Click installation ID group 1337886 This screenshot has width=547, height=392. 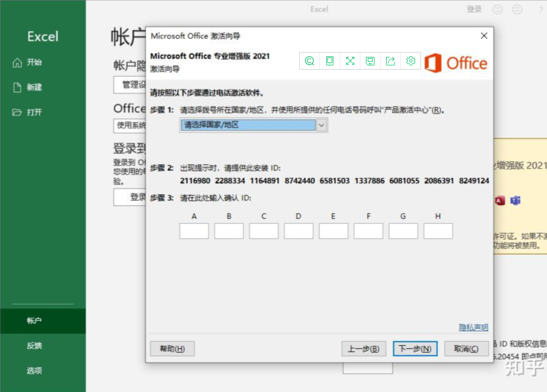(x=370, y=180)
